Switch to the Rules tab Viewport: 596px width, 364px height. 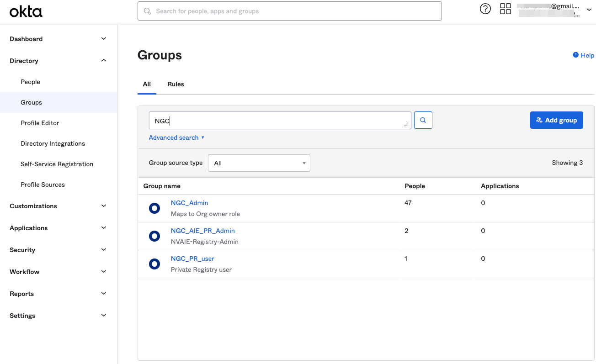pos(176,84)
